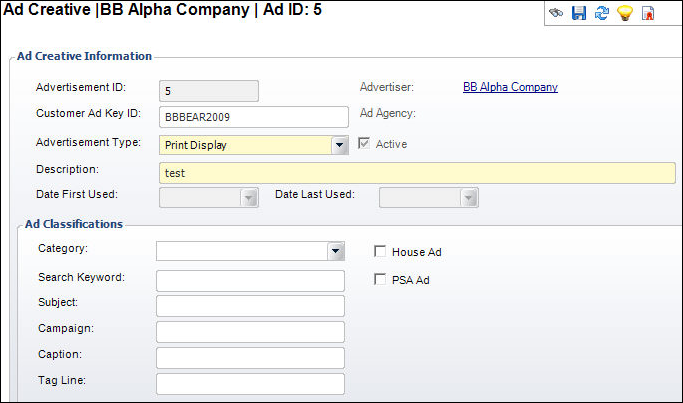This screenshot has height=403, width=683.
Task: Expand the Advertisement Type dropdown
Action: 339,145
